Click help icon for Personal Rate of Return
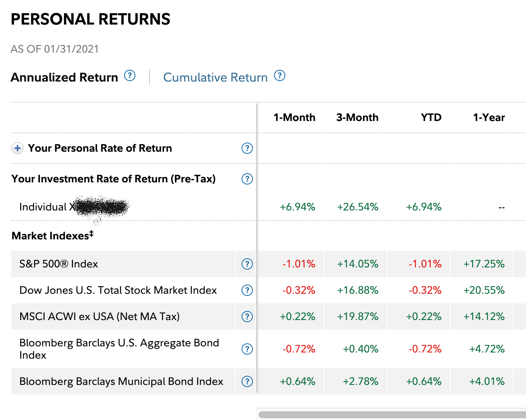 (247, 148)
